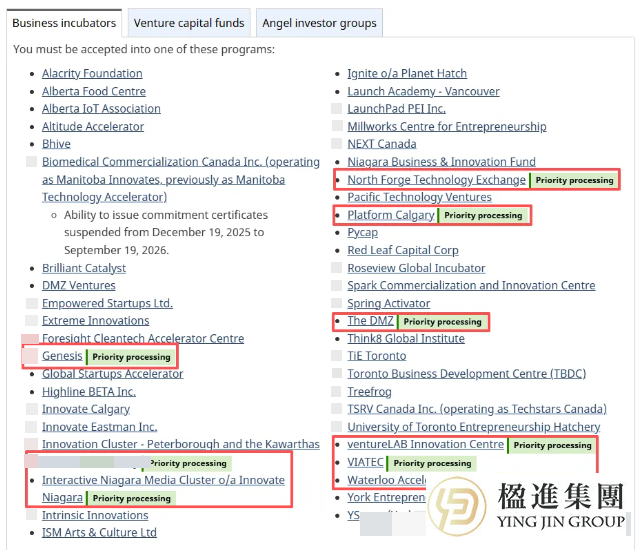636x550 pixels.
Task: Open the Platform Calgary link
Action: point(391,215)
